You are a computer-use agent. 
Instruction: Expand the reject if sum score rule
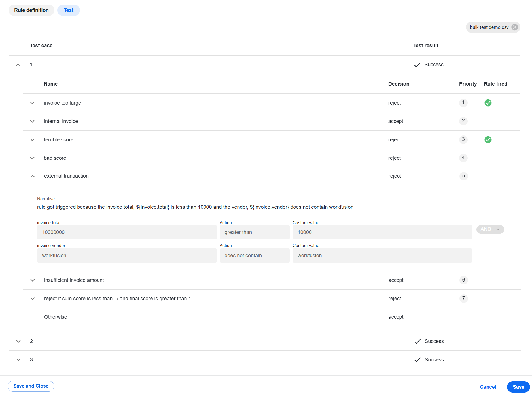(33, 299)
